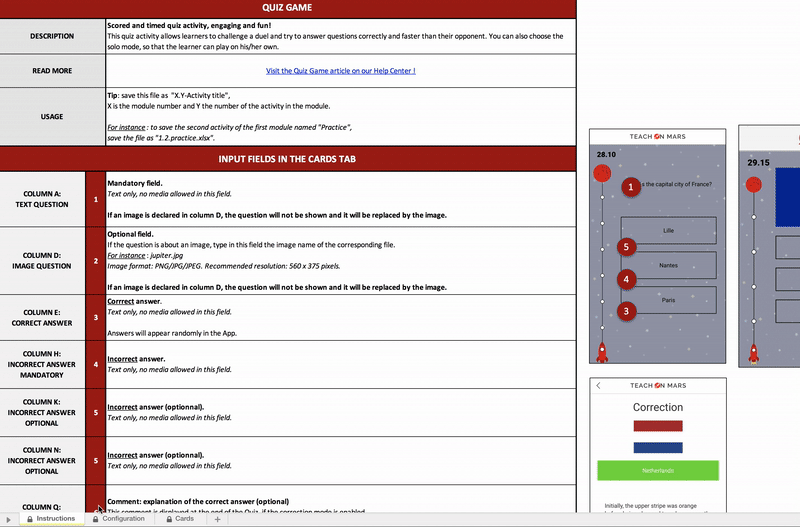The height and width of the screenshot is (527, 800).
Task: Click the blue stripe swatch under Correction
Action: (658, 447)
